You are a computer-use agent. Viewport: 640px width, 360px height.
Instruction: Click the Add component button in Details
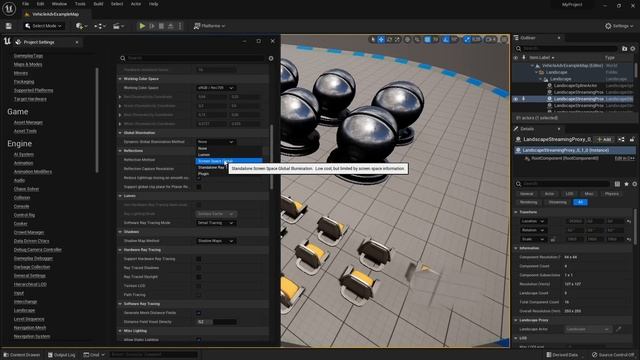tap(604, 140)
